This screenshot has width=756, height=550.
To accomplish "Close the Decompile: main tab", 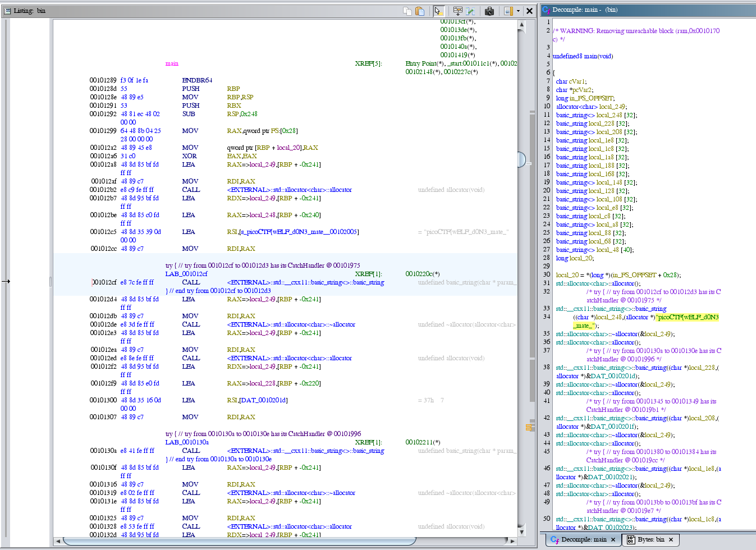I will click(613, 539).
